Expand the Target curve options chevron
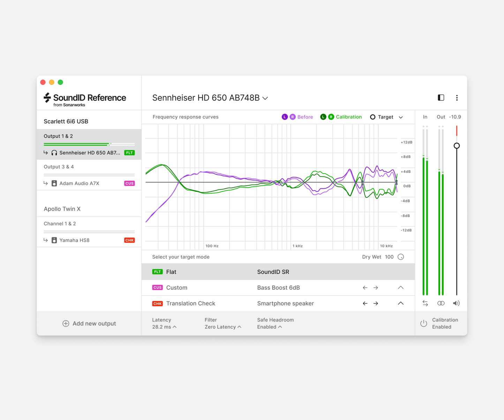Screen dimensions: 504x420 [401, 117]
